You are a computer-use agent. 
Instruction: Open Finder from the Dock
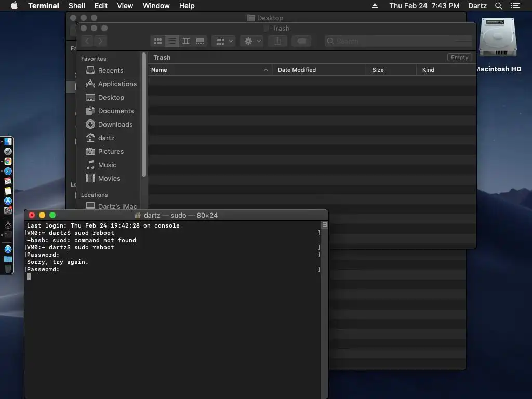tap(8, 141)
